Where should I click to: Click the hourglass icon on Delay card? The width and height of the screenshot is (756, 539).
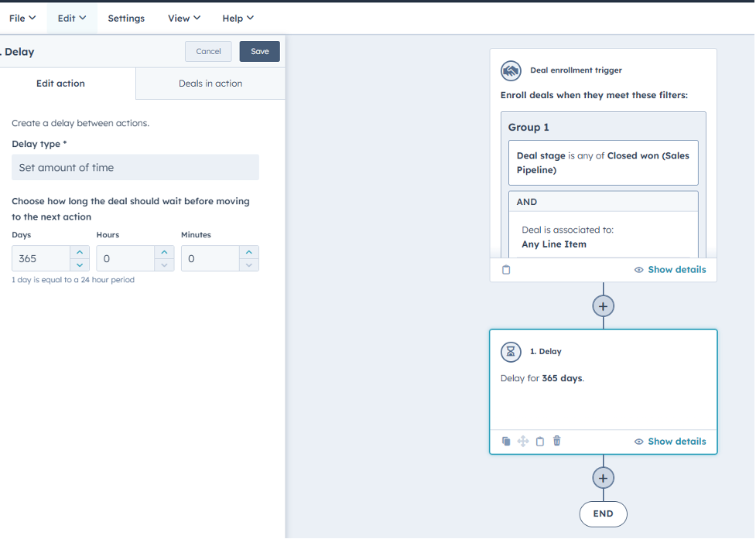point(511,352)
